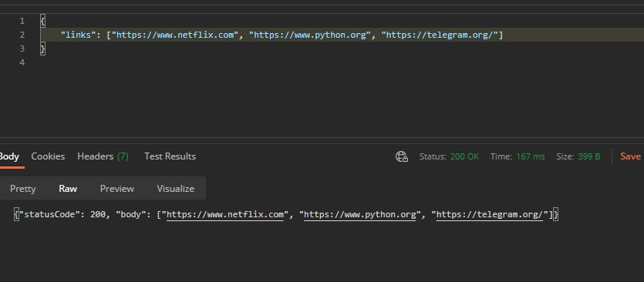
Task: Click the Time: label
Action: point(501,156)
